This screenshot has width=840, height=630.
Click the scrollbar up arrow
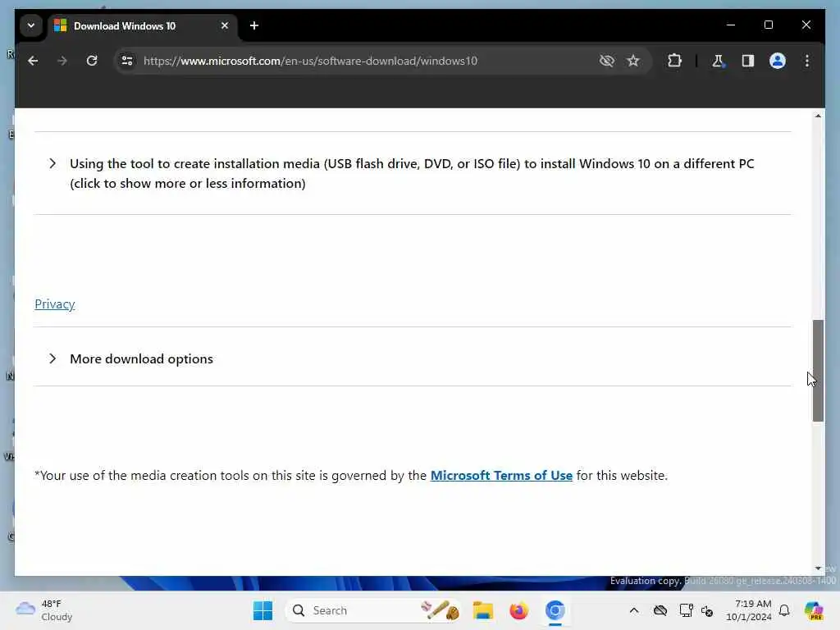[818, 116]
